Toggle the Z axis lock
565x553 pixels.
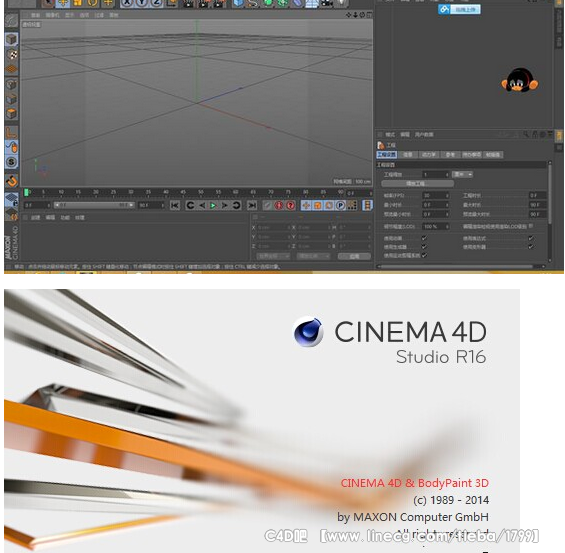pyautogui.click(x=156, y=3)
